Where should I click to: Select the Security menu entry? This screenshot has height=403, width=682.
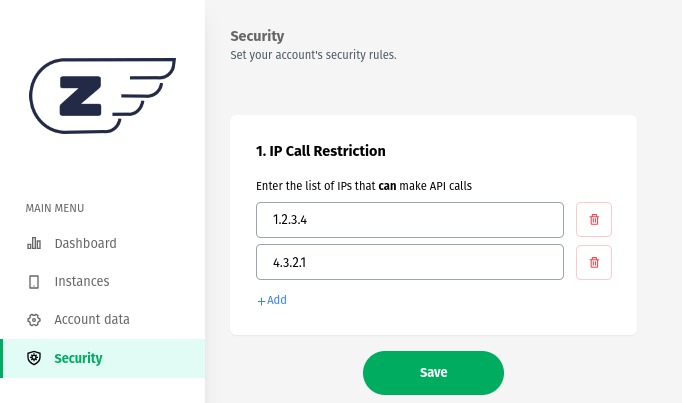pos(78,358)
